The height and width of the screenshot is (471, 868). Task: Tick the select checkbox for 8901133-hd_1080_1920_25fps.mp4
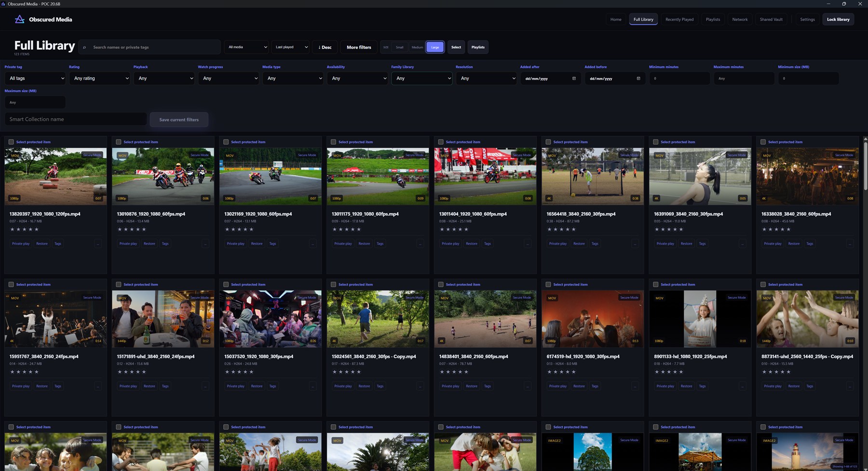click(655, 284)
